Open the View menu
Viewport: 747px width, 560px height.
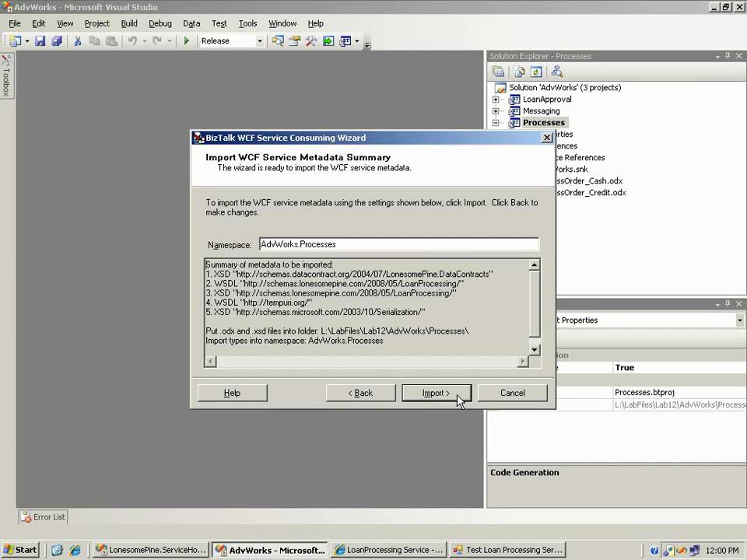[65, 23]
